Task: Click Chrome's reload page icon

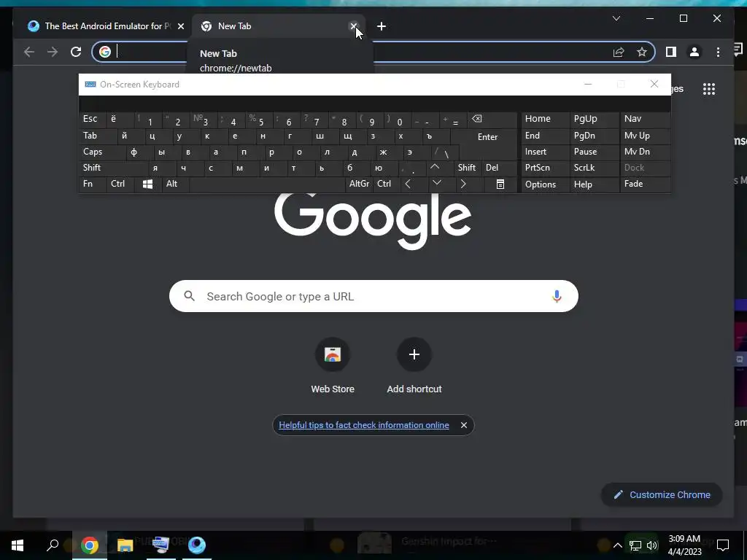Action: click(76, 52)
